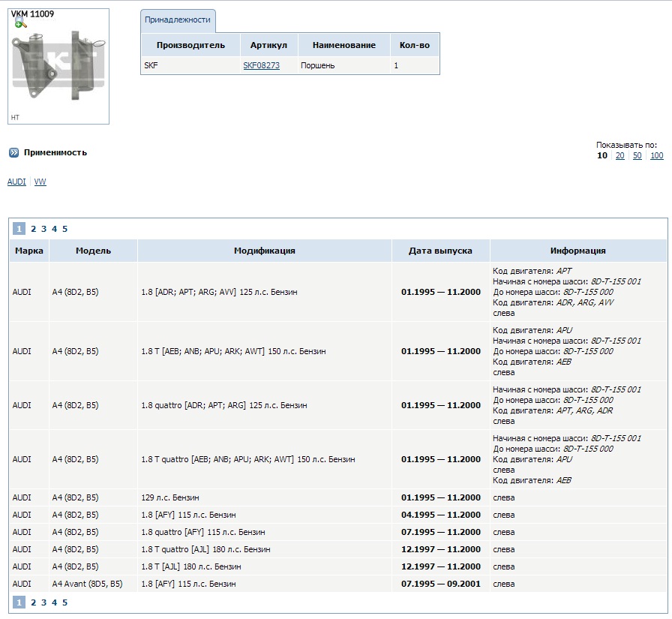Click the Модель column header

[x=94, y=251]
